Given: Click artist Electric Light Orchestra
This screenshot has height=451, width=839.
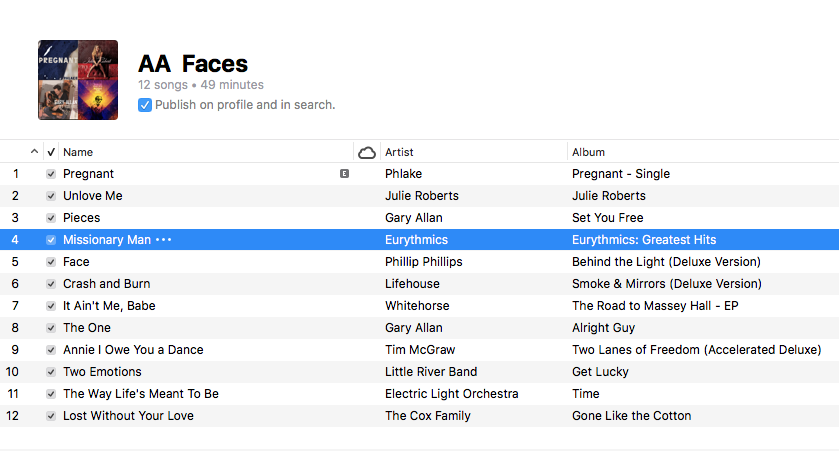Looking at the screenshot, I should 452,394.
